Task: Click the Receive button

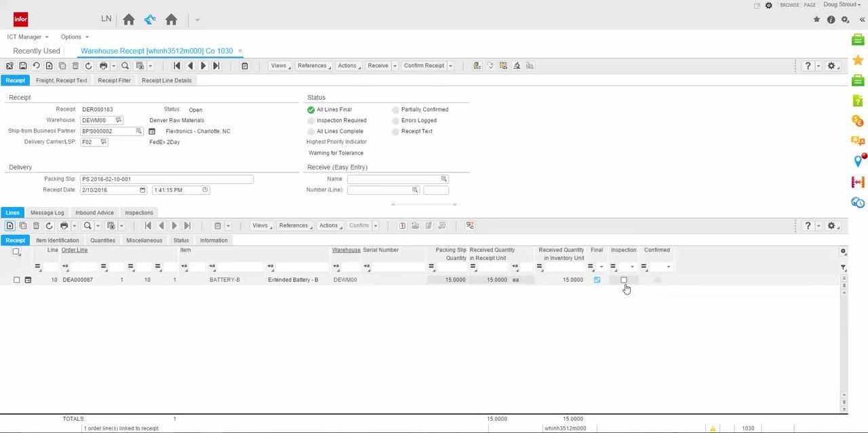Action: pyautogui.click(x=378, y=66)
